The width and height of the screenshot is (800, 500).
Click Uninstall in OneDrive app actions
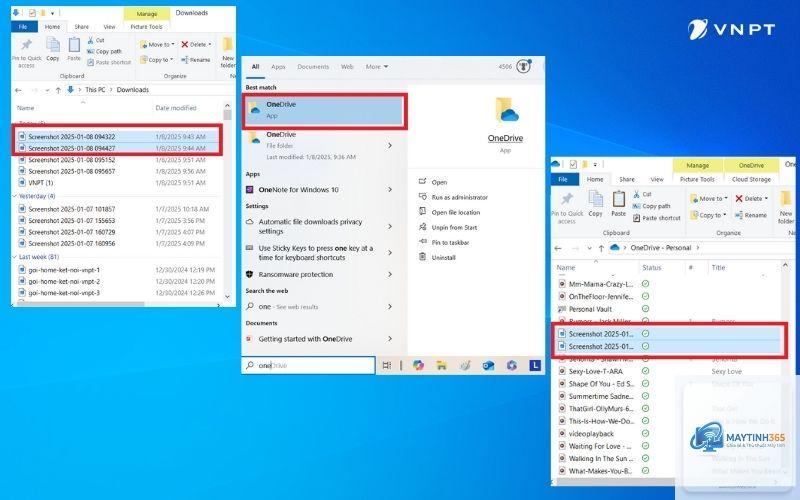click(x=443, y=258)
